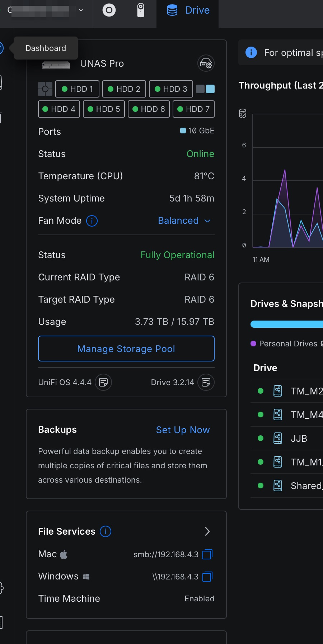Expand the site selector dropdown arrow
Screen dimensions: 323x644
pyautogui.click(x=81, y=10)
